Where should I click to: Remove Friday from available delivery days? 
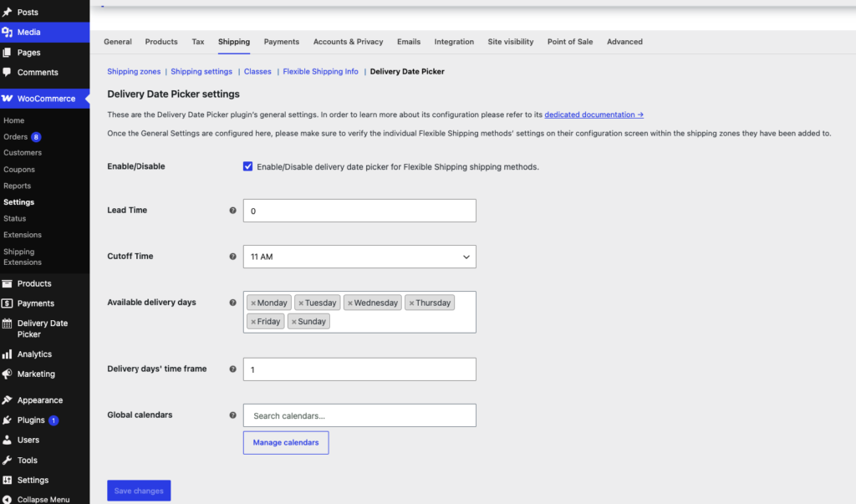coord(253,322)
